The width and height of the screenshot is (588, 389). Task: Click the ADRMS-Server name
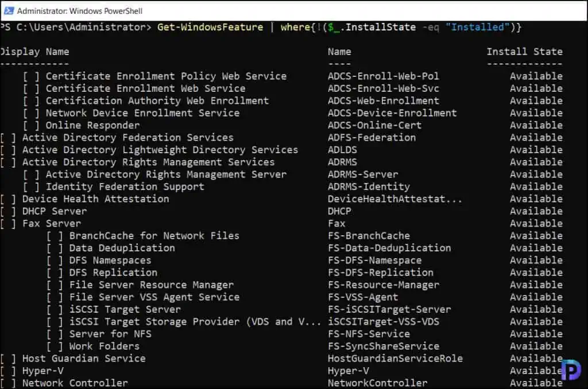[x=363, y=174]
